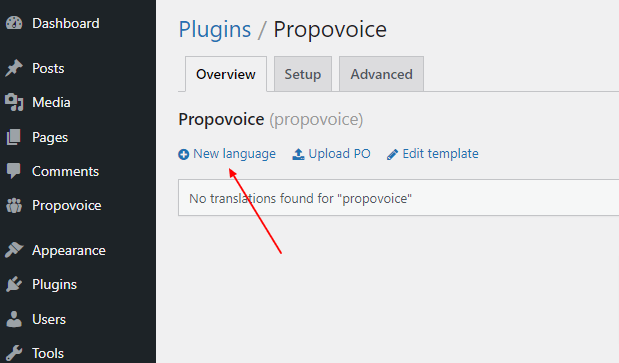
Task: Select the Overview tab
Action: tap(226, 74)
